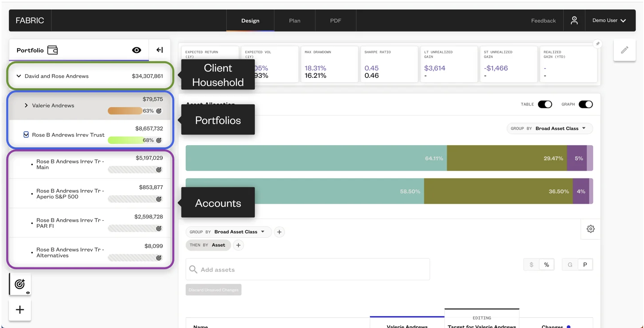Click the search magnifier in Add assets field

click(193, 269)
